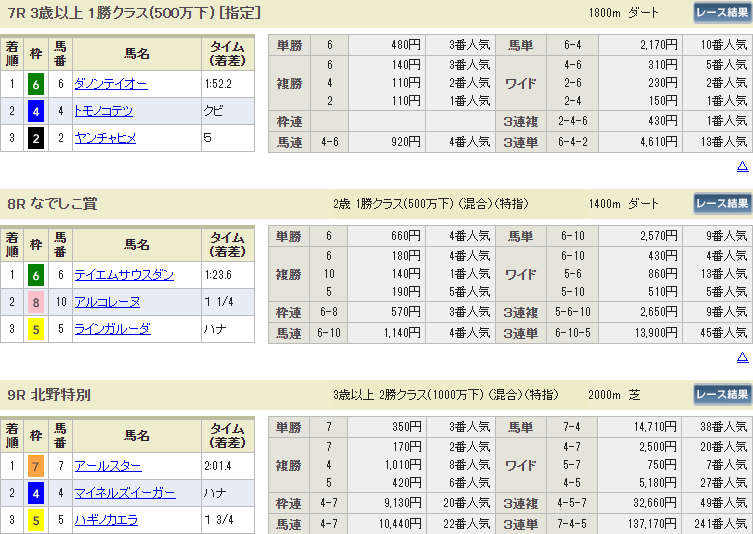
Task: Select 8R winning time 1:23.6
Action: click(x=219, y=275)
